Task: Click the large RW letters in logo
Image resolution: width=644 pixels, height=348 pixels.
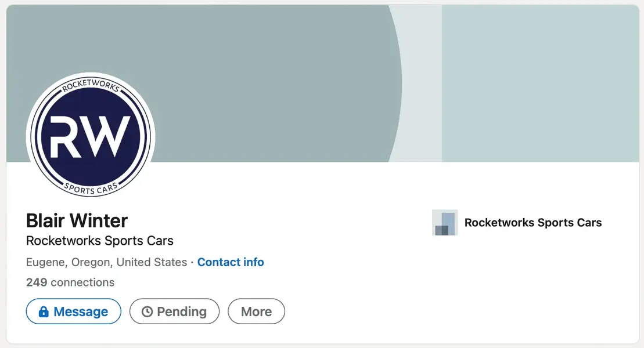Action: (91, 137)
